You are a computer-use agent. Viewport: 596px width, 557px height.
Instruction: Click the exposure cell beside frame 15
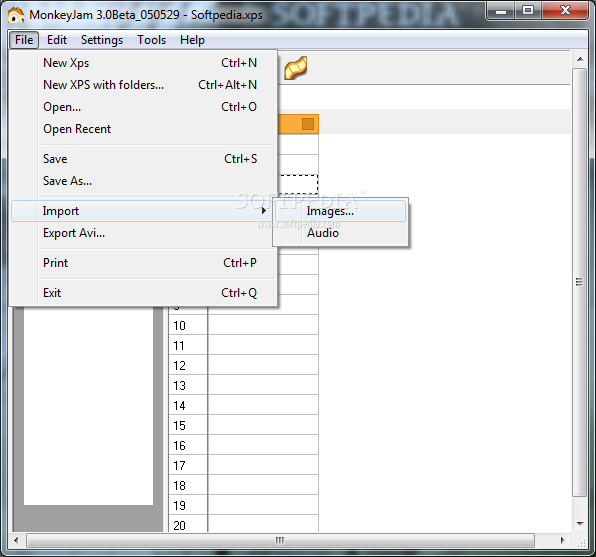click(263, 425)
